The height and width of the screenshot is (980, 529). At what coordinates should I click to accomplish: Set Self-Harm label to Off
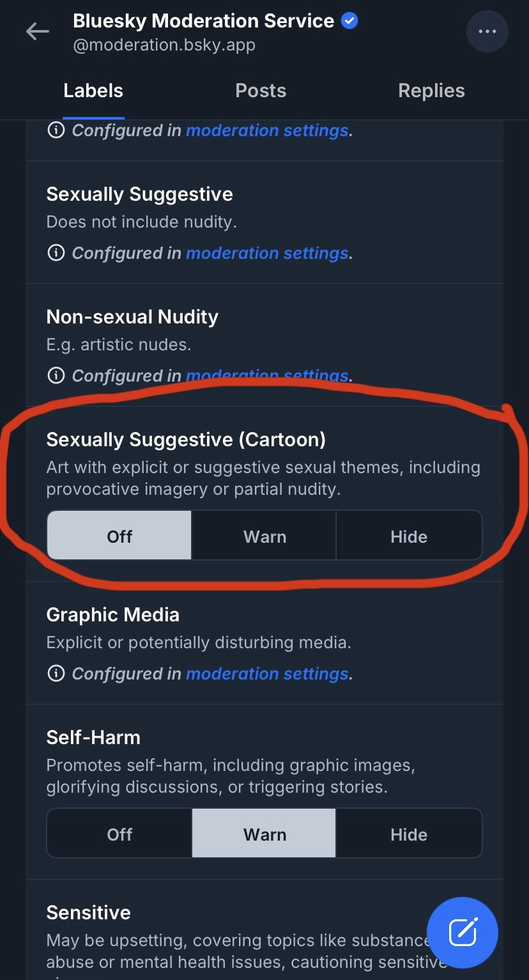(119, 834)
